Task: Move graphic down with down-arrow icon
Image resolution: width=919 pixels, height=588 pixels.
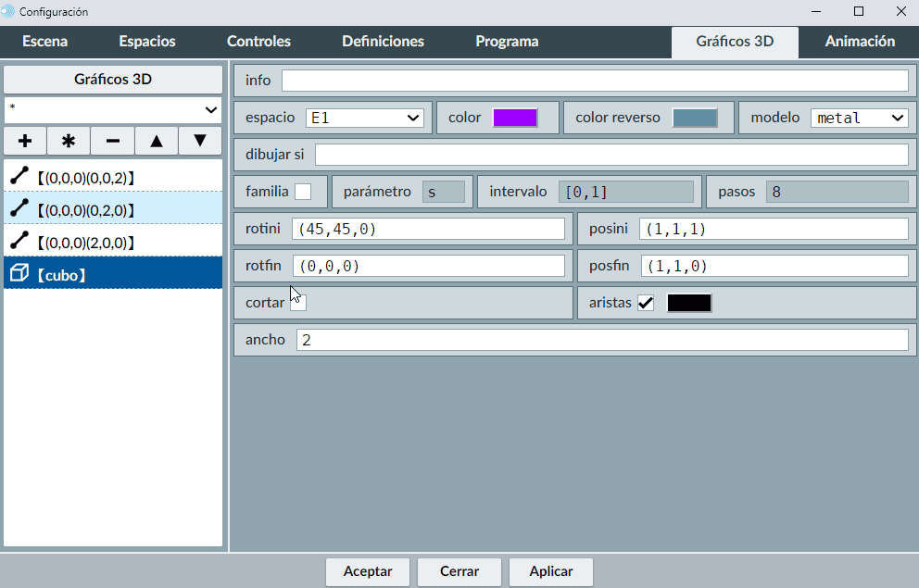Action: pos(199,141)
